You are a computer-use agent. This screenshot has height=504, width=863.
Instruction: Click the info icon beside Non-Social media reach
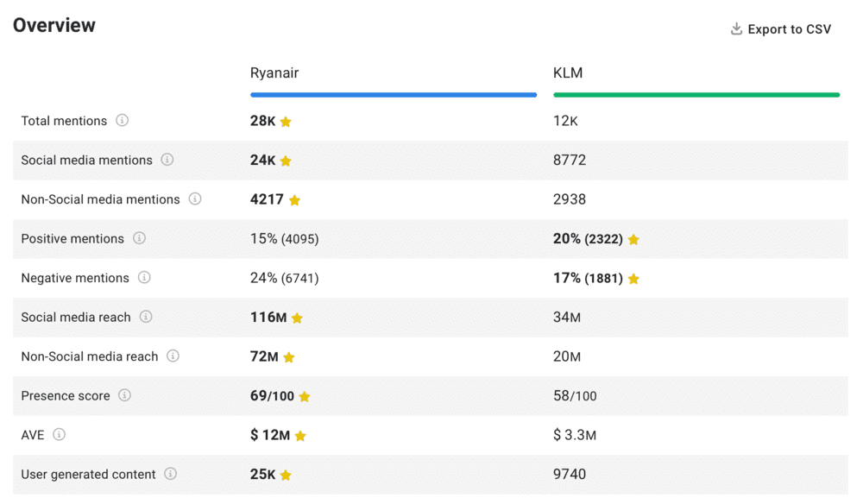[173, 356]
